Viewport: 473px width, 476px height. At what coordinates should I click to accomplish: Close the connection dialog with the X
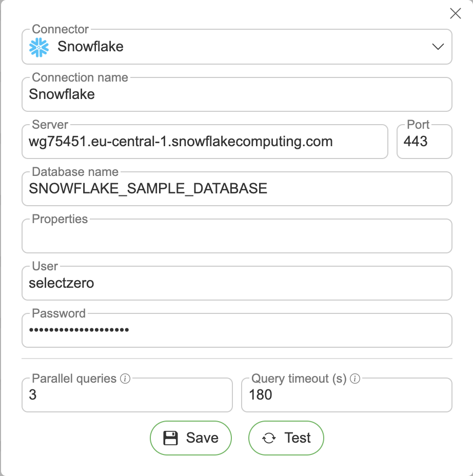[455, 14]
